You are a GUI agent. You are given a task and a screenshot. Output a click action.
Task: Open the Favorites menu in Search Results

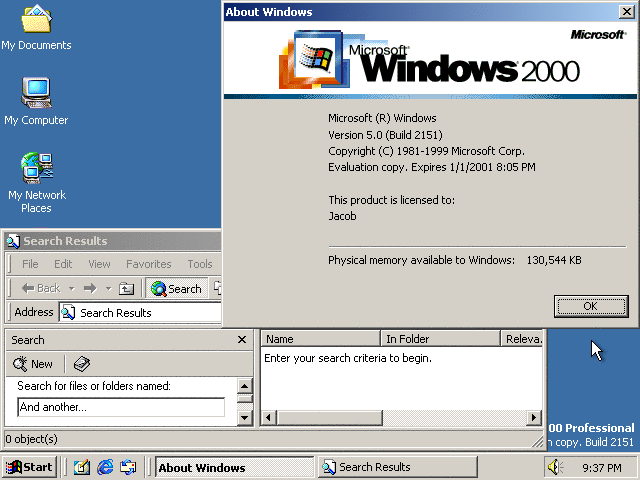pos(149,264)
